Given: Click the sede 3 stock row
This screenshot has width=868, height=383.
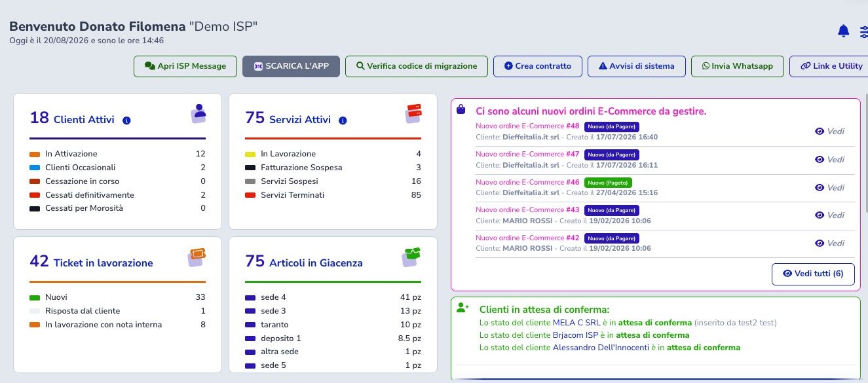Looking at the screenshot, I should pyautogui.click(x=333, y=311).
